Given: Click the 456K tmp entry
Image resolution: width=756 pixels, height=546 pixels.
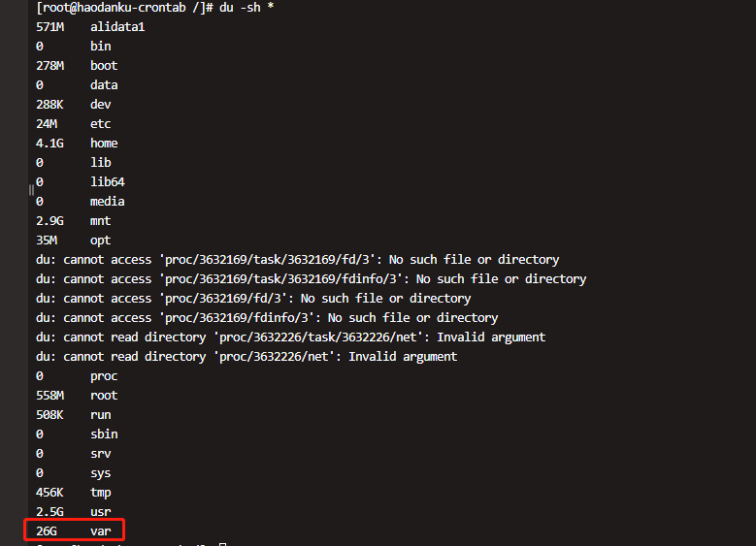Looking at the screenshot, I should coord(74,493).
